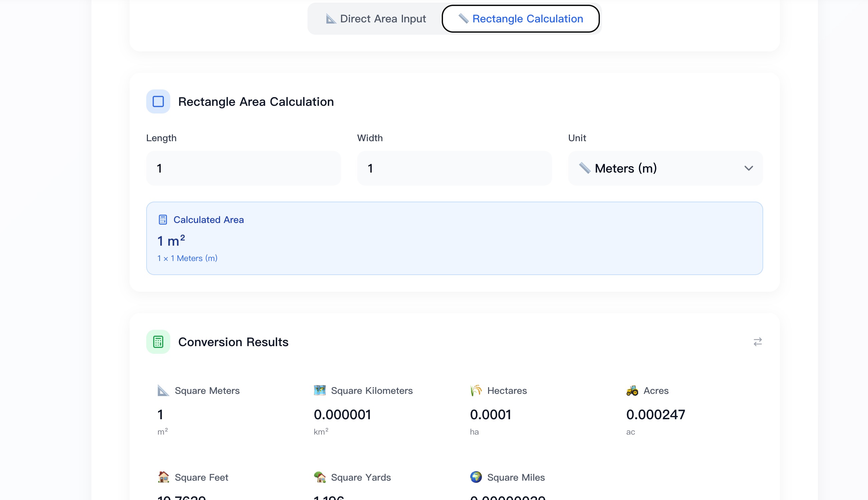Click the 'ac' unit under Acres
This screenshot has height=500, width=868.
(630, 432)
